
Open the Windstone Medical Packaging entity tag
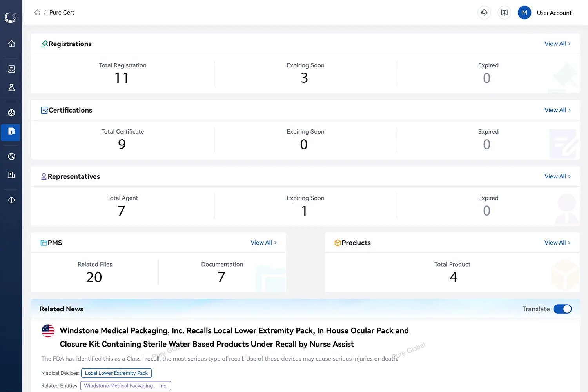[x=125, y=385]
